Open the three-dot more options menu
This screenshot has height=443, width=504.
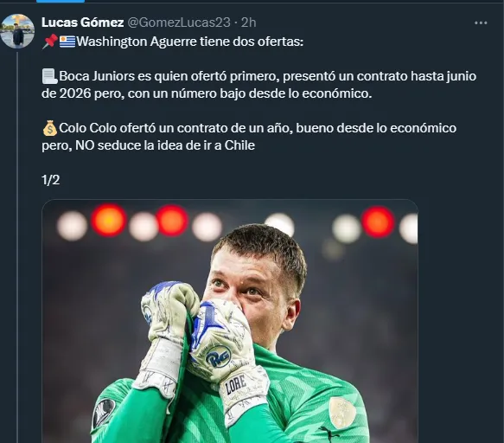tap(481, 22)
